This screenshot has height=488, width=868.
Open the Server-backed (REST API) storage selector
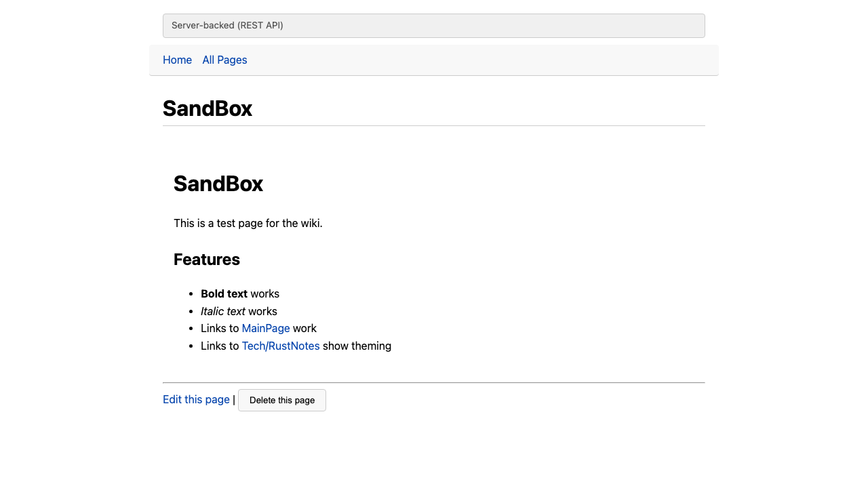[x=433, y=26]
